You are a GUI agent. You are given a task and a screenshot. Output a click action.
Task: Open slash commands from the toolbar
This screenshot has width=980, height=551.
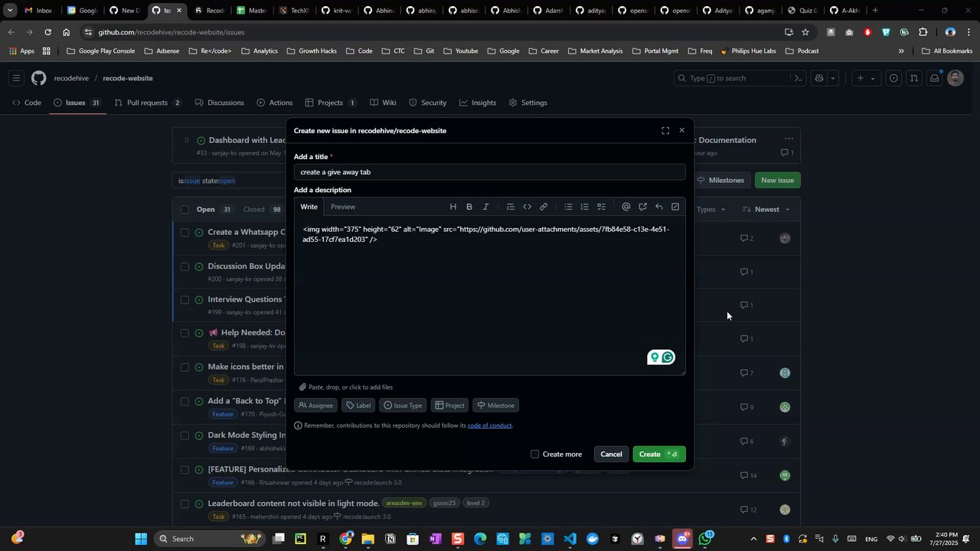(x=675, y=207)
